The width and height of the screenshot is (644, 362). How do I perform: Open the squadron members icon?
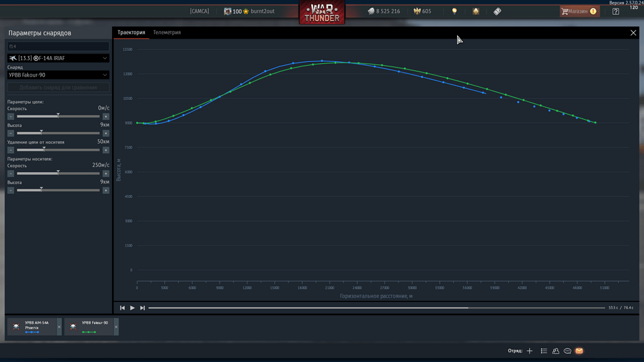coord(556,351)
